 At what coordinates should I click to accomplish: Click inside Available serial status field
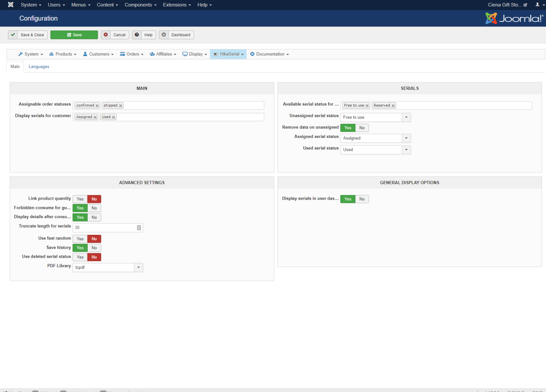(x=436, y=106)
